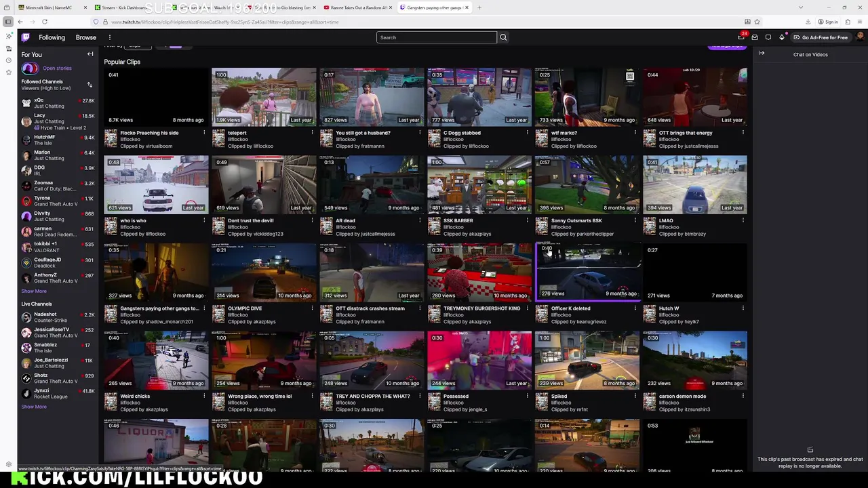
Task: Open the site tracking protection shield
Action: click(96, 22)
